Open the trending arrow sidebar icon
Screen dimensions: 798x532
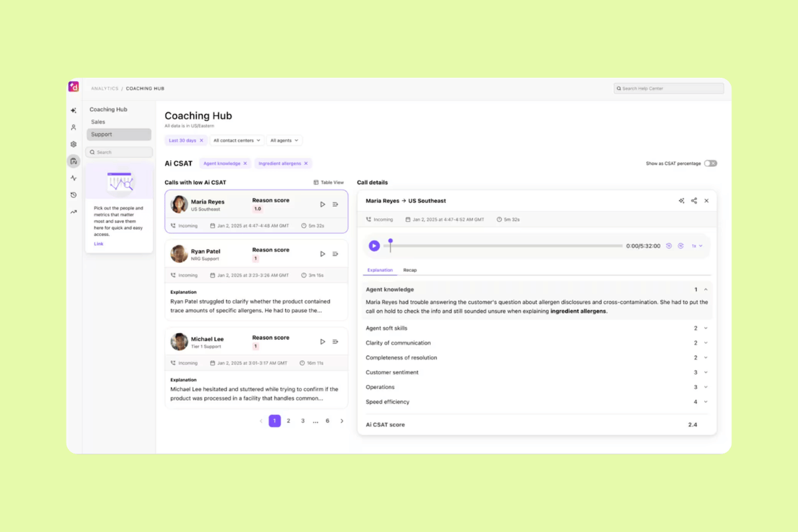click(x=74, y=212)
